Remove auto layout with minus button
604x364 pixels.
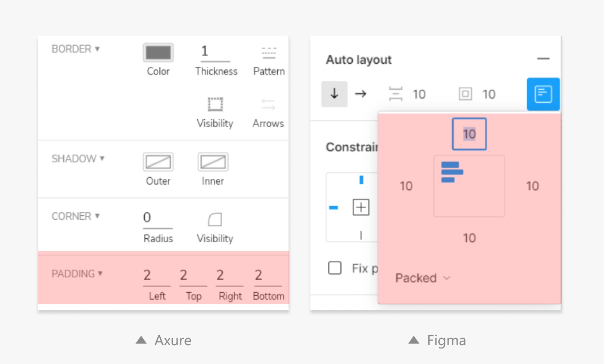(x=543, y=59)
